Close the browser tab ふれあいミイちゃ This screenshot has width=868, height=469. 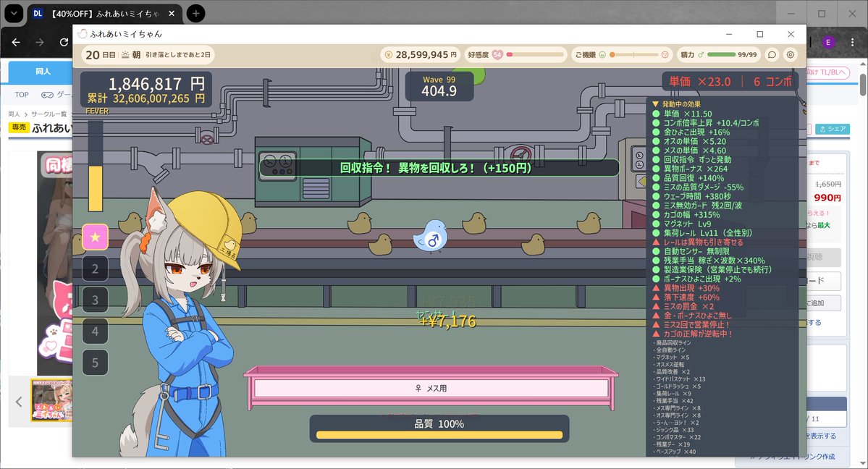click(172, 13)
